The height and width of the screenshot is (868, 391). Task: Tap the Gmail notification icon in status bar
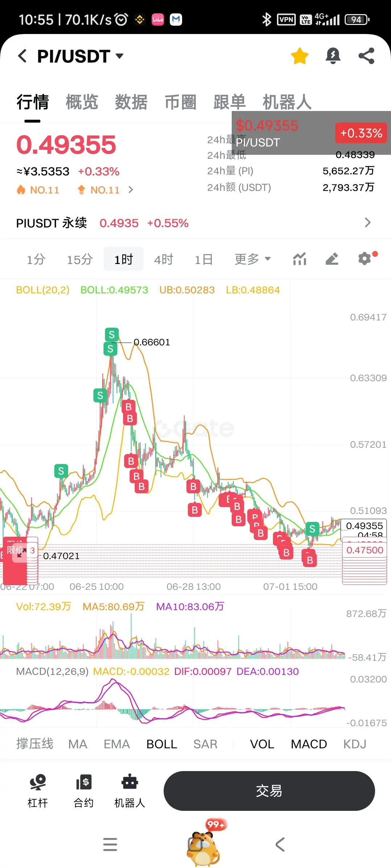[176, 20]
